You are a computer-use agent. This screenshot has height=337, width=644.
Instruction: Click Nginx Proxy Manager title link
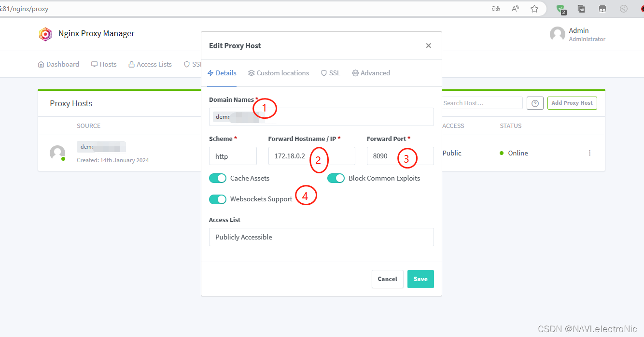97,34
